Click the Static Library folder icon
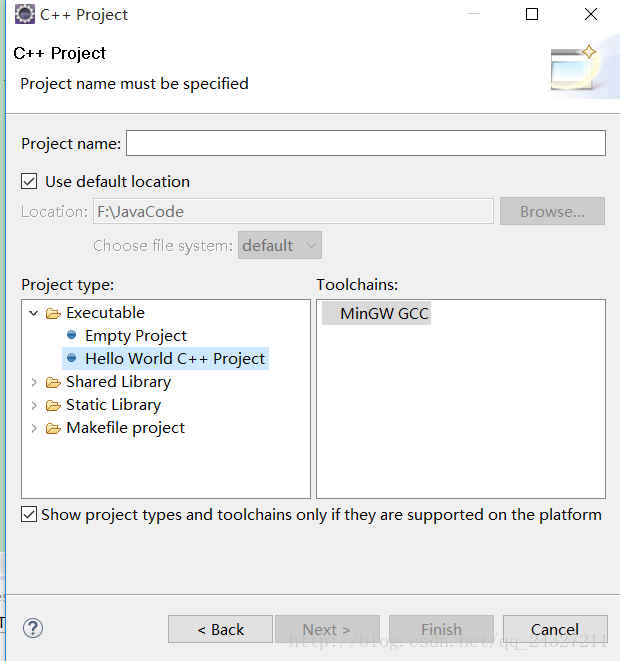 click(53, 406)
